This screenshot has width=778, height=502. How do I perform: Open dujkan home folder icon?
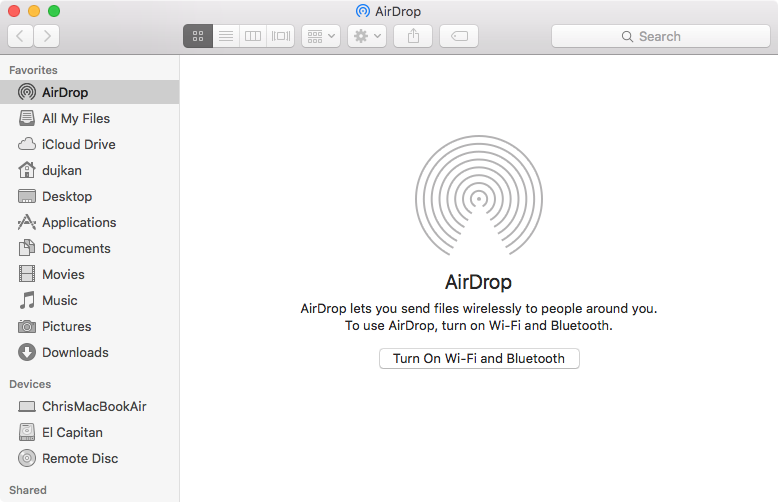[x=27, y=170]
